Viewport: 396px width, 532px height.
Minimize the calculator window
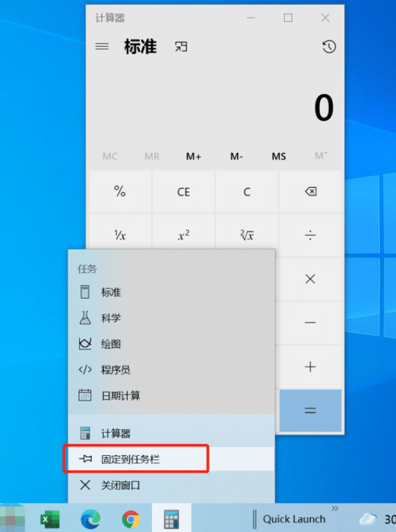click(x=251, y=18)
